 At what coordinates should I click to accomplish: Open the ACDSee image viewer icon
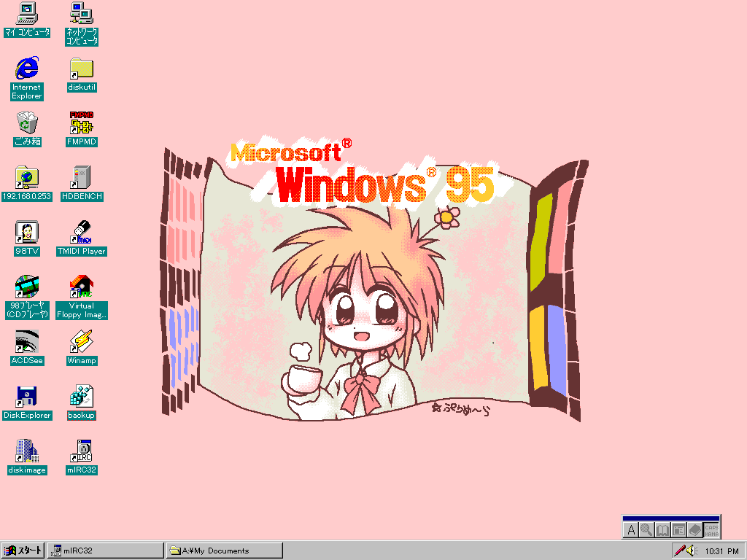tap(27, 342)
